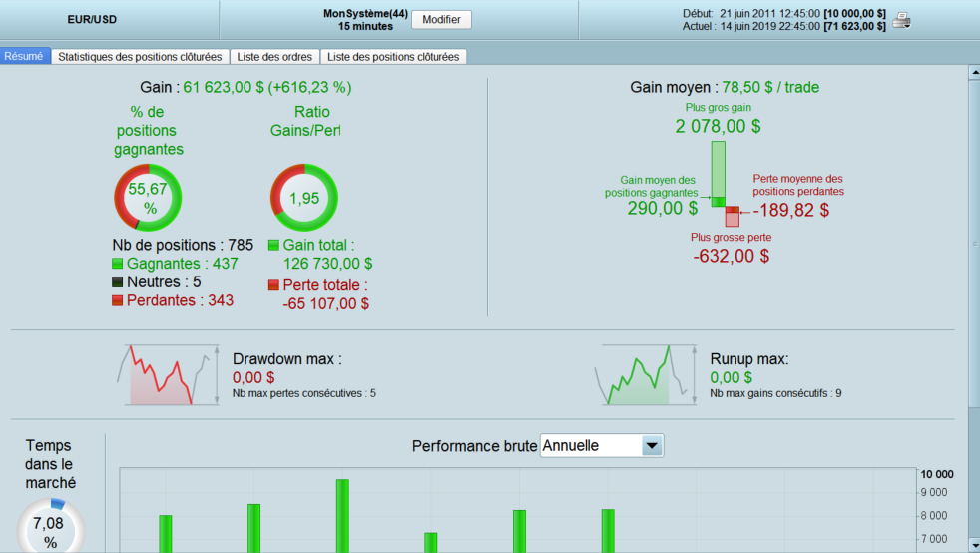This screenshot has height=553, width=980.
Task: Click the green Runup max chart thumbnail
Action: [647, 375]
